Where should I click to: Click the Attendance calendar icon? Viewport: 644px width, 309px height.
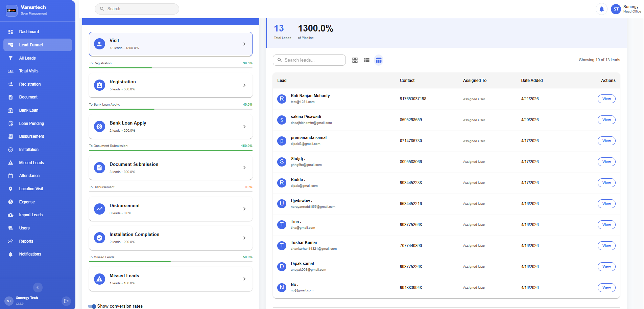(x=11, y=176)
